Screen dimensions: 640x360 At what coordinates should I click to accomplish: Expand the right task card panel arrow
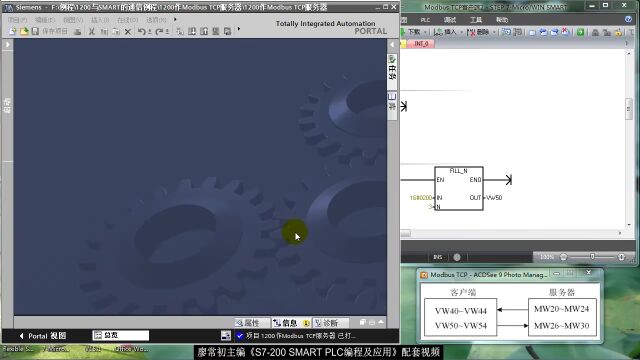coord(392,45)
